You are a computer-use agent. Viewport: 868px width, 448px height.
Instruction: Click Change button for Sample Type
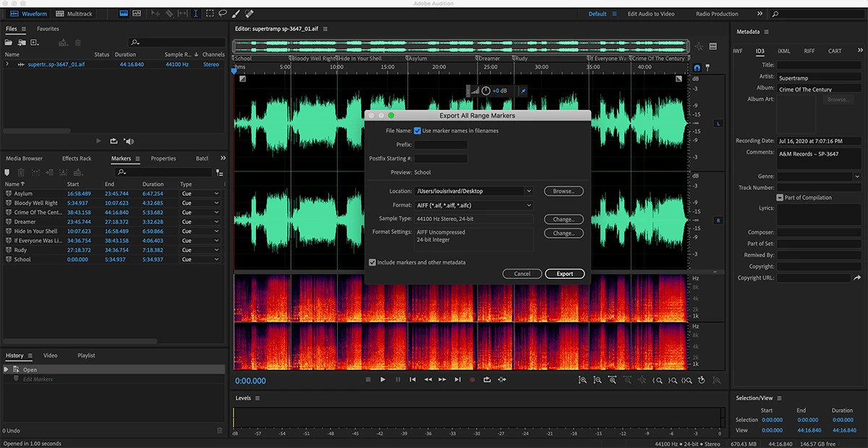(x=563, y=219)
